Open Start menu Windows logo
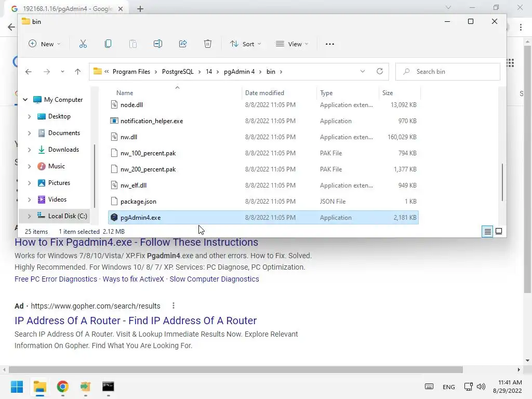Viewport: 532px width, 399px height. point(17,387)
